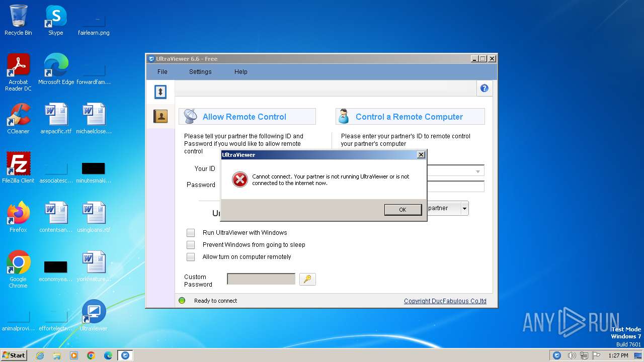644x362 pixels.
Task: Click the Action Center flag tray icon
Action: [597, 355]
